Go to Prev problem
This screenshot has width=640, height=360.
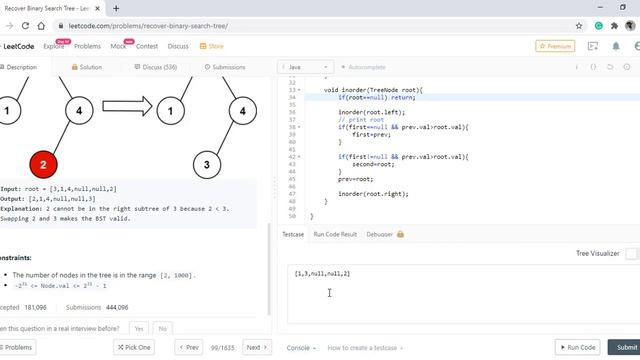pos(189,347)
